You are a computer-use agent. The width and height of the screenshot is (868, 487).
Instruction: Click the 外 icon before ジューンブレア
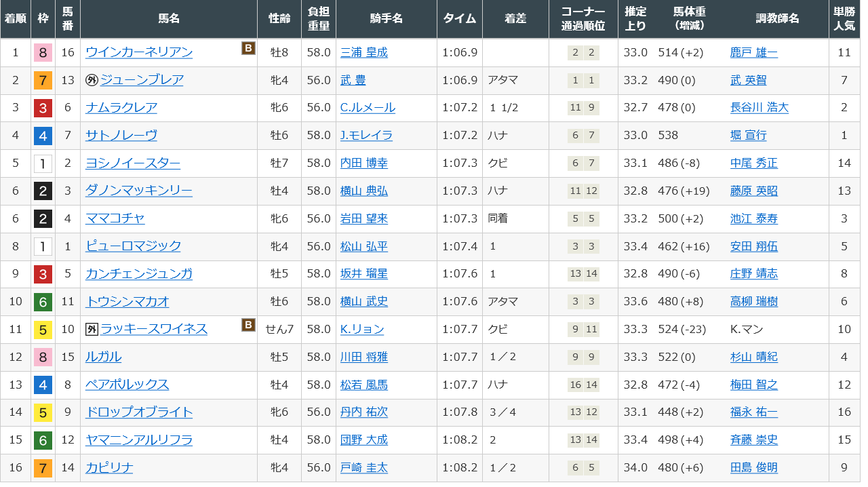coord(92,80)
